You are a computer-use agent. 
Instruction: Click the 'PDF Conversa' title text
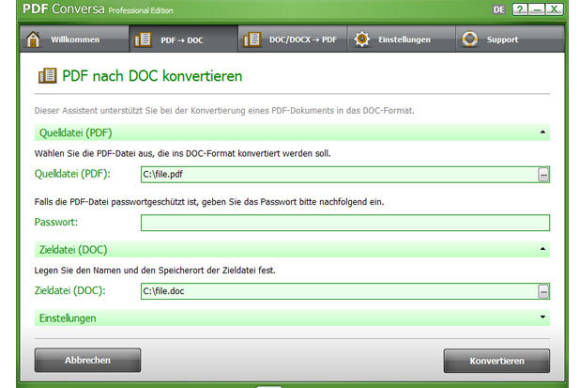pos(63,9)
